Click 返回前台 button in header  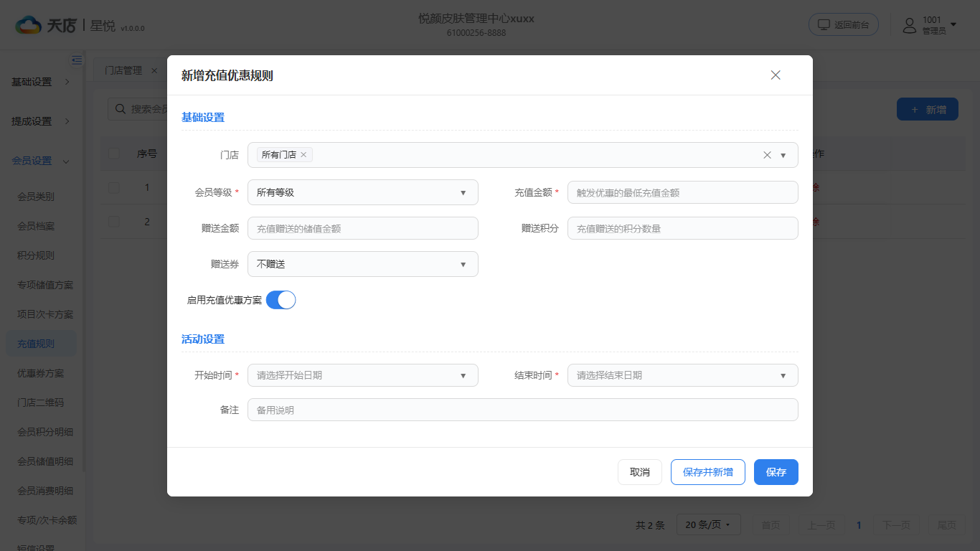click(x=844, y=24)
